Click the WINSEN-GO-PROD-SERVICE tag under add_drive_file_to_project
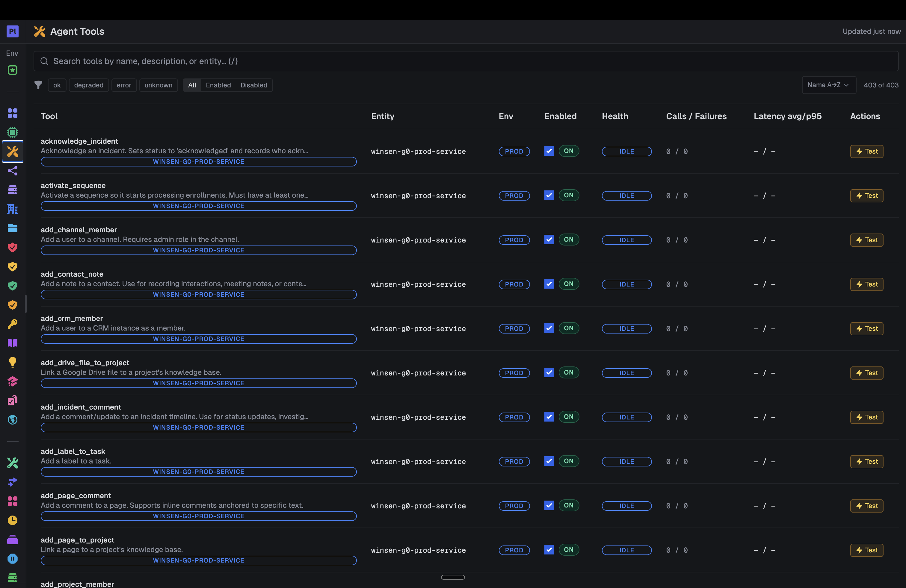This screenshot has height=588, width=906. pyautogui.click(x=199, y=383)
